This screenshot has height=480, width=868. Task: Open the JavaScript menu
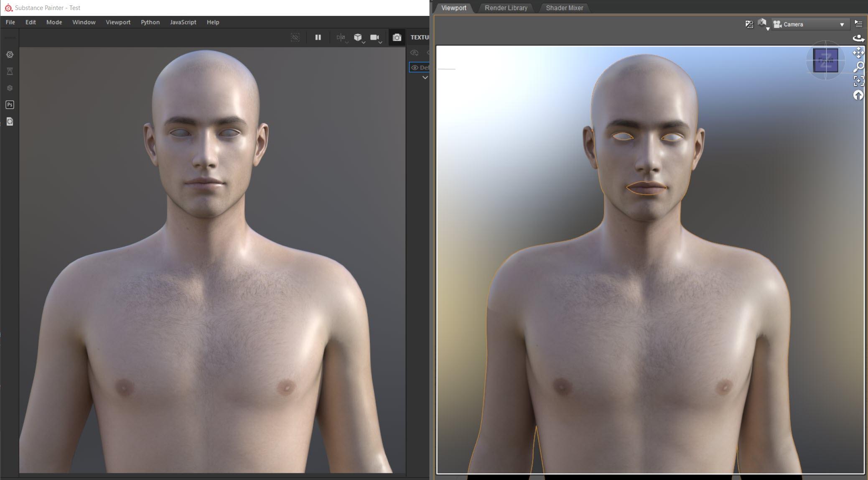tap(183, 22)
